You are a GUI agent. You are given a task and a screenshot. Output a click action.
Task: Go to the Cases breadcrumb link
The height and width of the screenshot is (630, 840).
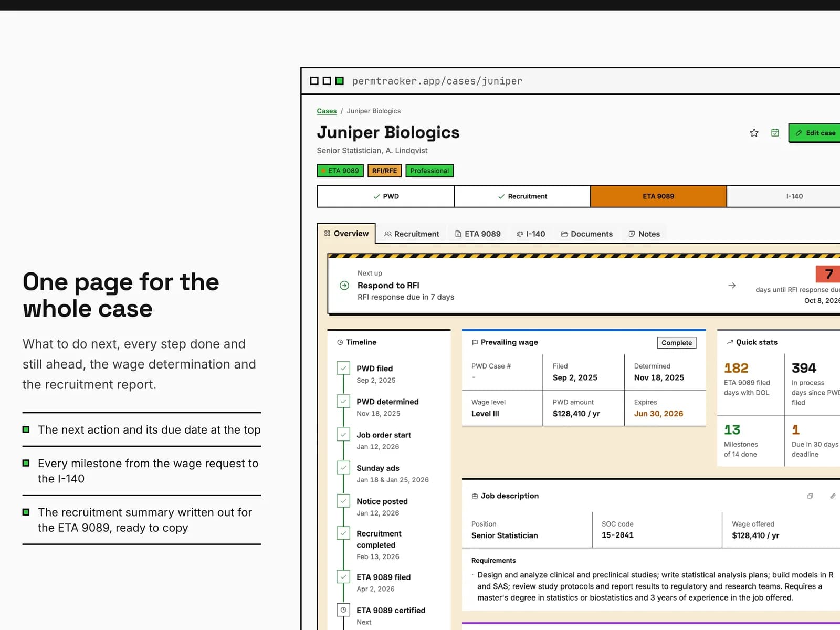pos(327,111)
